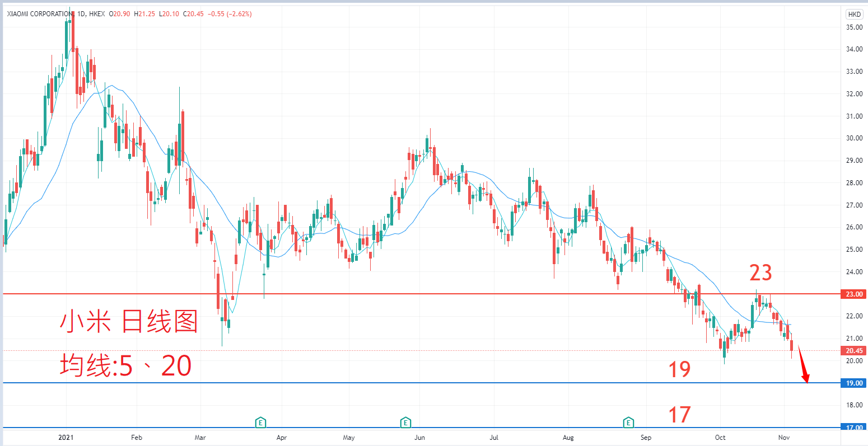Click the Jul label on time axis
This screenshot has height=446, width=868.
[494, 438]
